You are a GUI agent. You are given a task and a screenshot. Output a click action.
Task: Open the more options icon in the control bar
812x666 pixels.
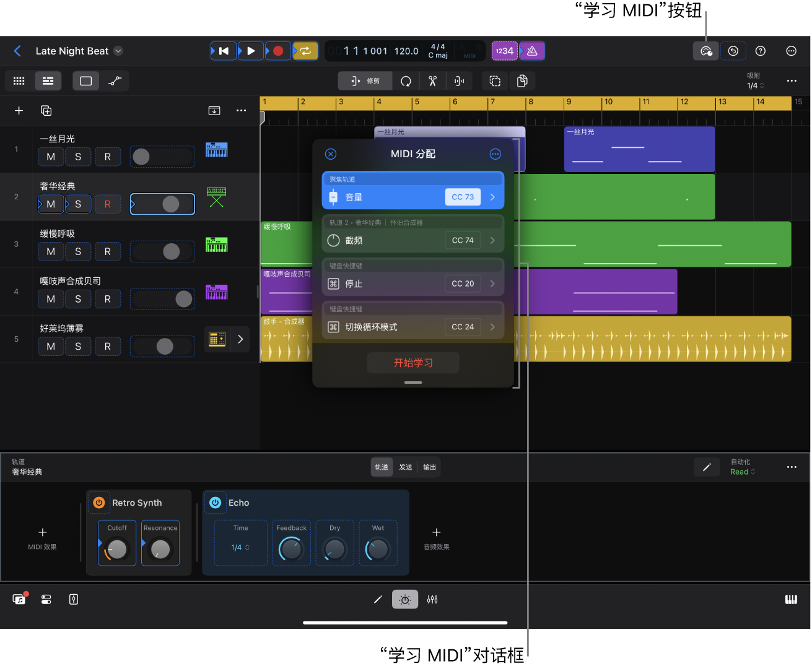(x=791, y=51)
